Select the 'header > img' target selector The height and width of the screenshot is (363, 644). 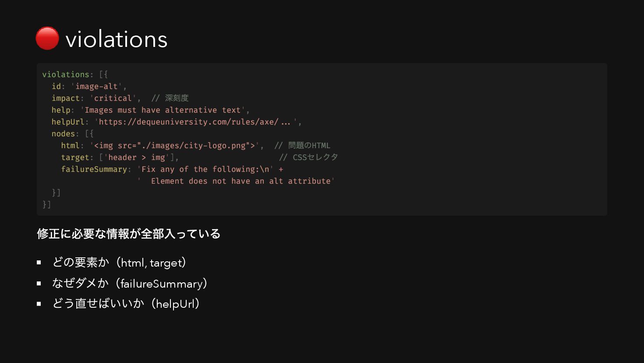coord(137,157)
